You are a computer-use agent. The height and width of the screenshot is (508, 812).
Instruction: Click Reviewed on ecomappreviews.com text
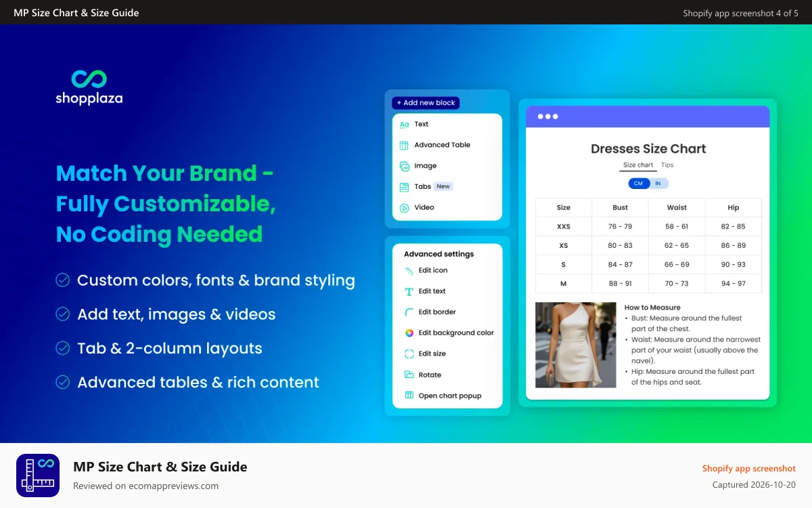(x=145, y=486)
